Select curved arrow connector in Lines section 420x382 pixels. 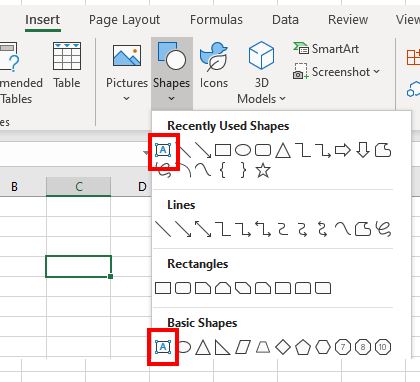pos(303,229)
